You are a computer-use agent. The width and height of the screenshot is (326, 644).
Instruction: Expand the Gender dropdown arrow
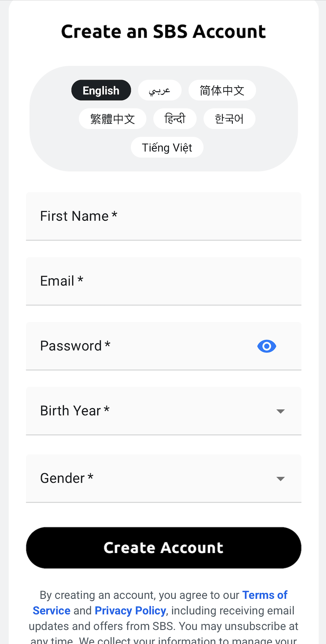pyautogui.click(x=281, y=479)
